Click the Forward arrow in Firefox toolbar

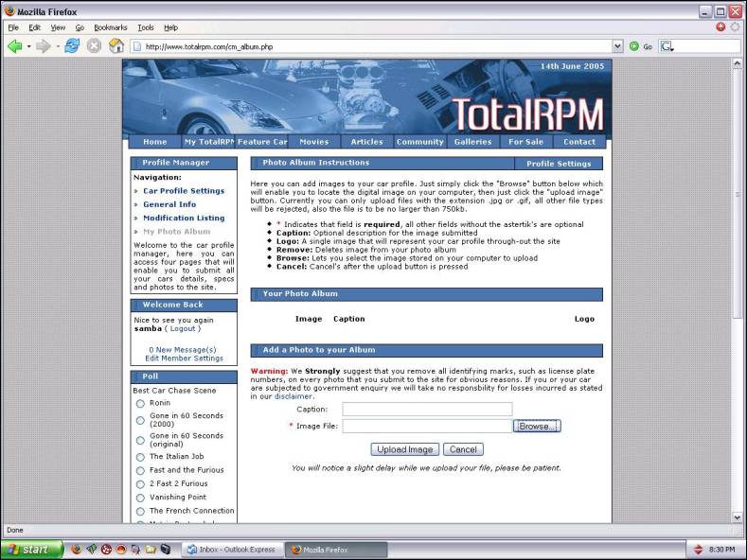coord(43,45)
